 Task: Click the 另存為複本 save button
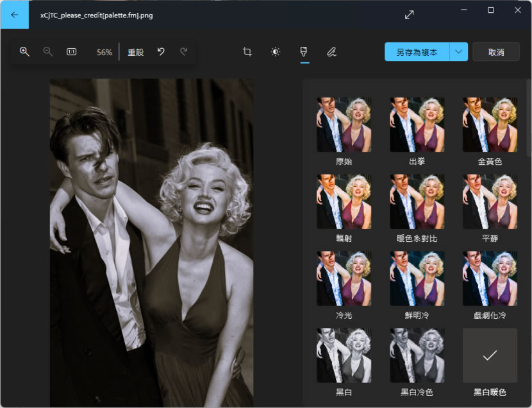[417, 52]
